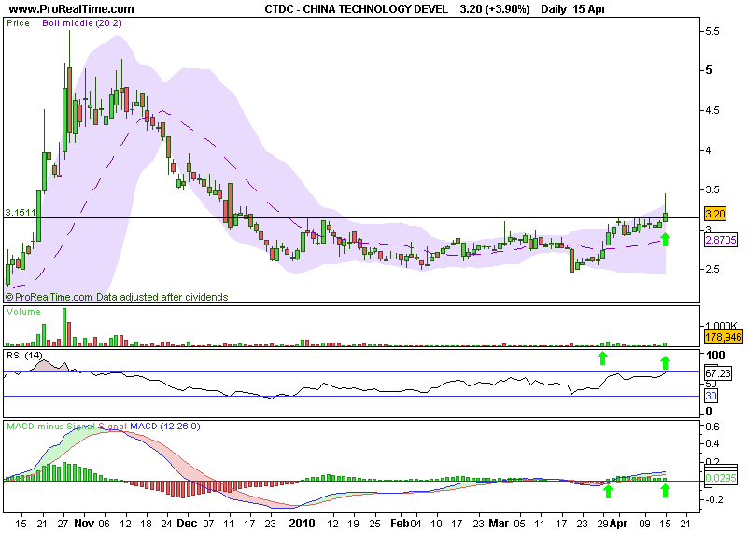Click the 4.5 price axis label

(x=712, y=110)
